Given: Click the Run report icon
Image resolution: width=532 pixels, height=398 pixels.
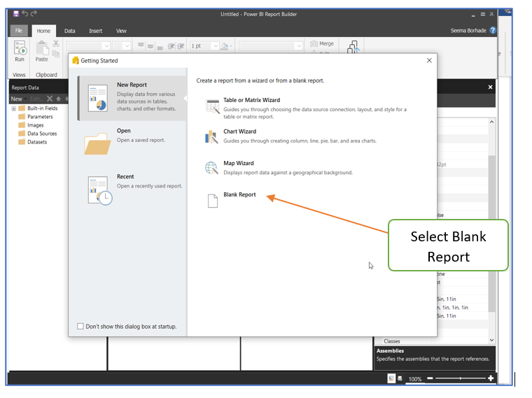Looking at the screenshot, I should pos(20,49).
